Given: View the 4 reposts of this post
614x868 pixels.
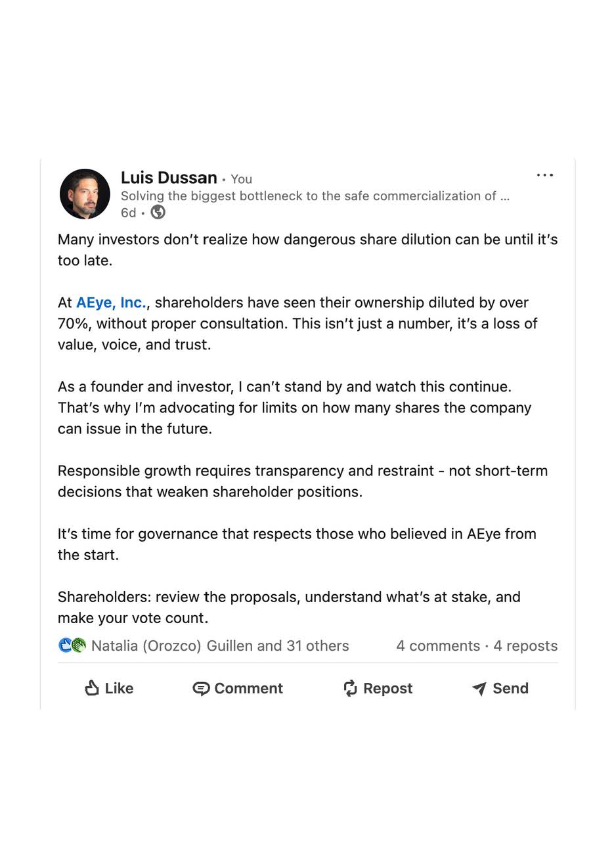Looking at the screenshot, I should 525,646.
